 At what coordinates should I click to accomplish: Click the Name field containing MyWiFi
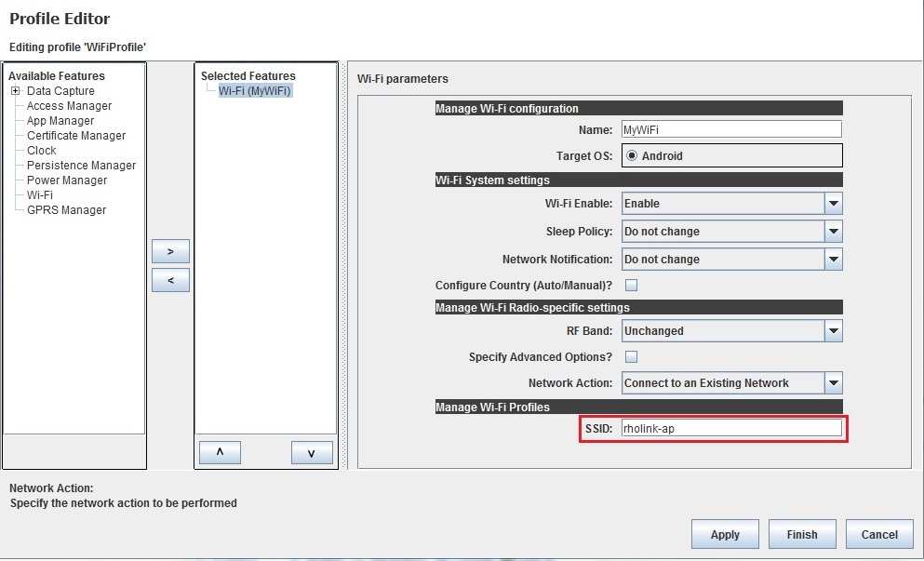point(730,130)
